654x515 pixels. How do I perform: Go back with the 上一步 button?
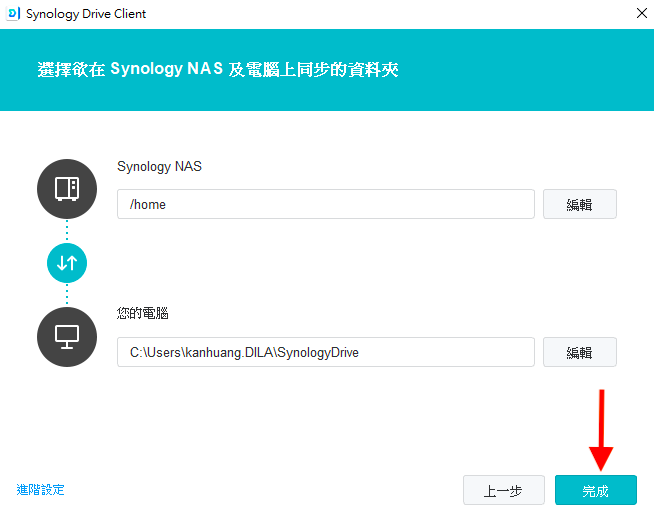[x=503, y=490]
